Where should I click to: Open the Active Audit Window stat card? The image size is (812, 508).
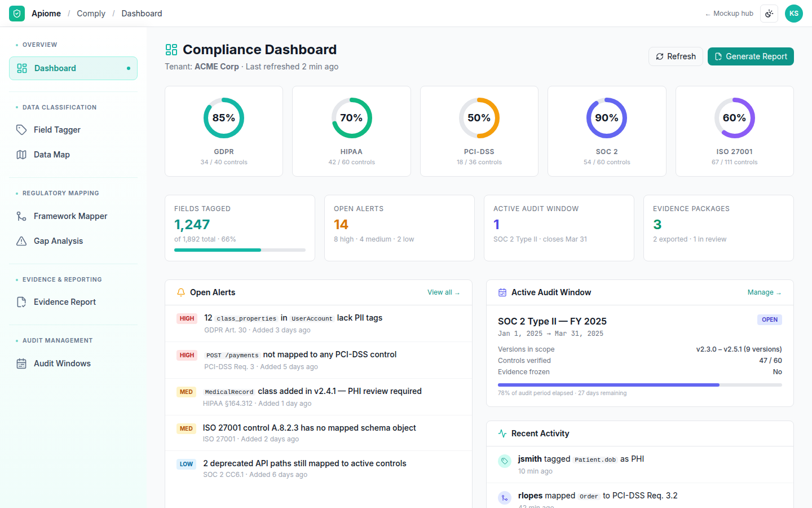[x=559, y=228]
